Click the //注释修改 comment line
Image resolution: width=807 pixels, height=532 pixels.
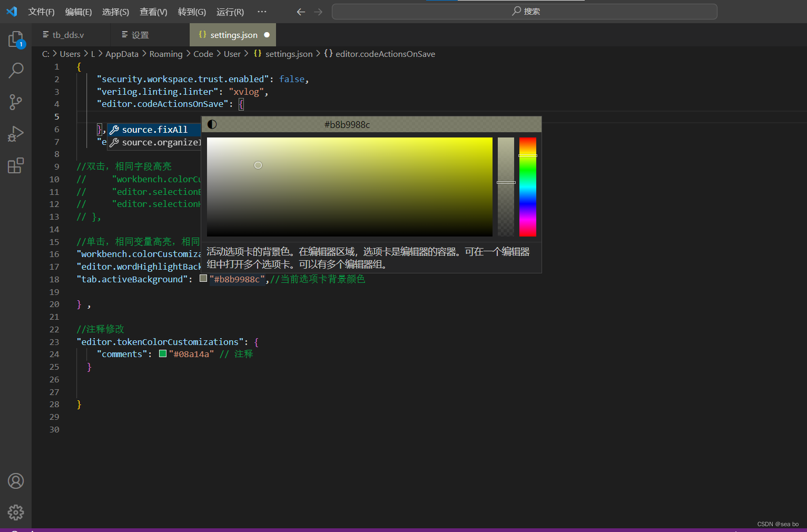point(100,329)
